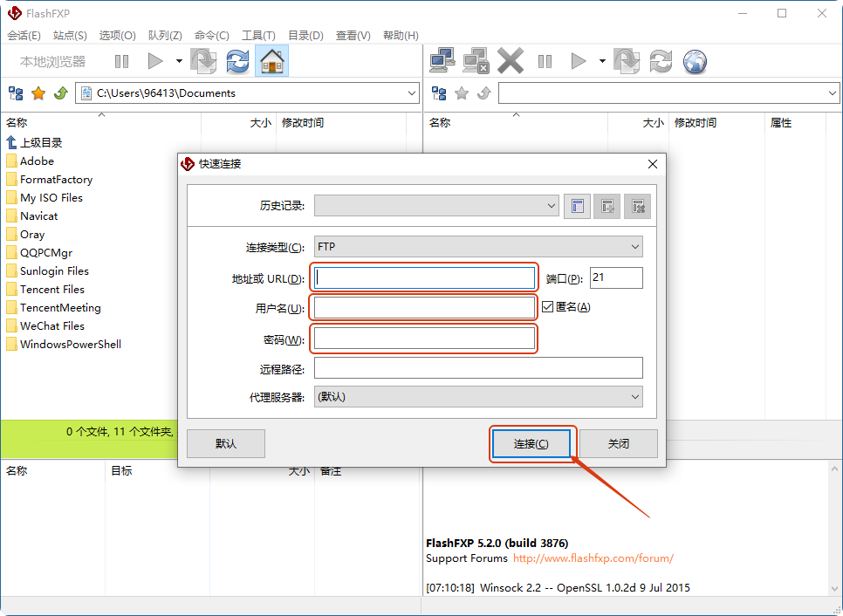
Task: Click the 远程路径 input field
Action: click(x=478, y=368)
